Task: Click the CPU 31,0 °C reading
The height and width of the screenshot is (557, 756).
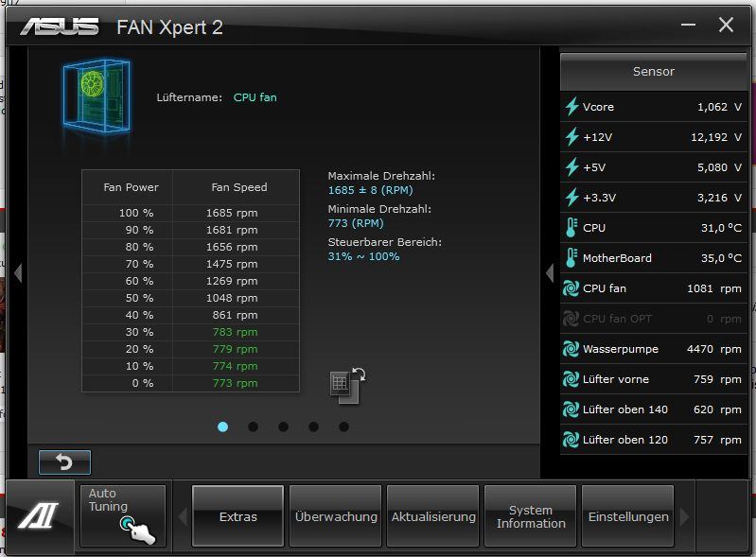Action: (x=721, y=227)
